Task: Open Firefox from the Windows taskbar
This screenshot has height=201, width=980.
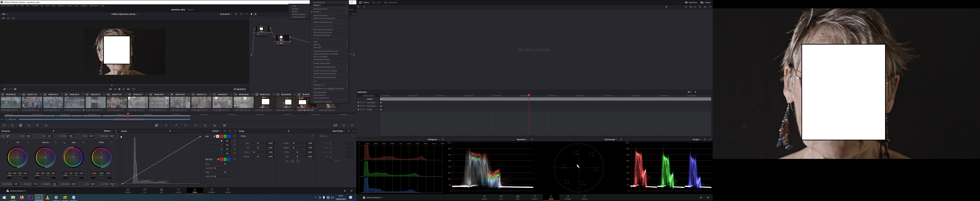Action: click(22, 198)
